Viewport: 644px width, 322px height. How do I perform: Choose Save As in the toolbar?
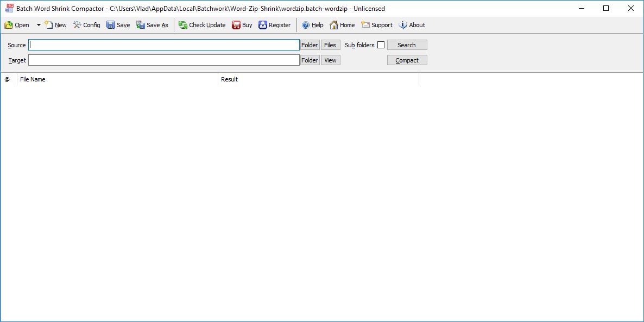pos(153,25)
